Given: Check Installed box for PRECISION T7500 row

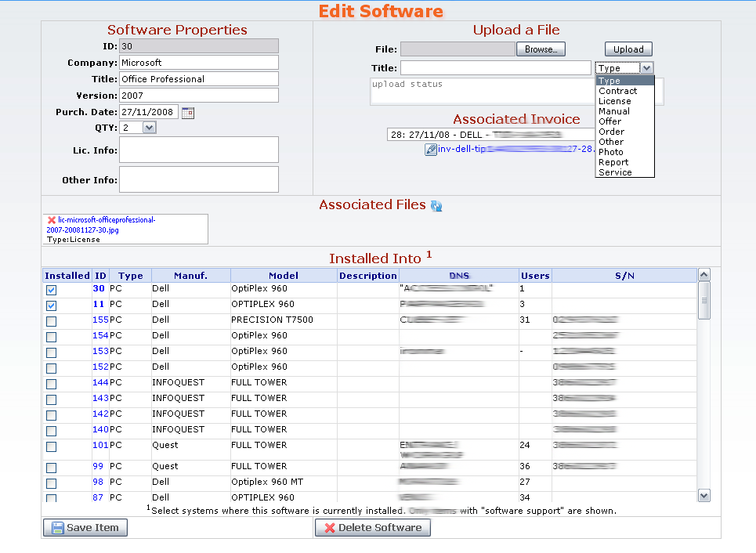Looking at the screenshot, I should [x=52, y=321].
